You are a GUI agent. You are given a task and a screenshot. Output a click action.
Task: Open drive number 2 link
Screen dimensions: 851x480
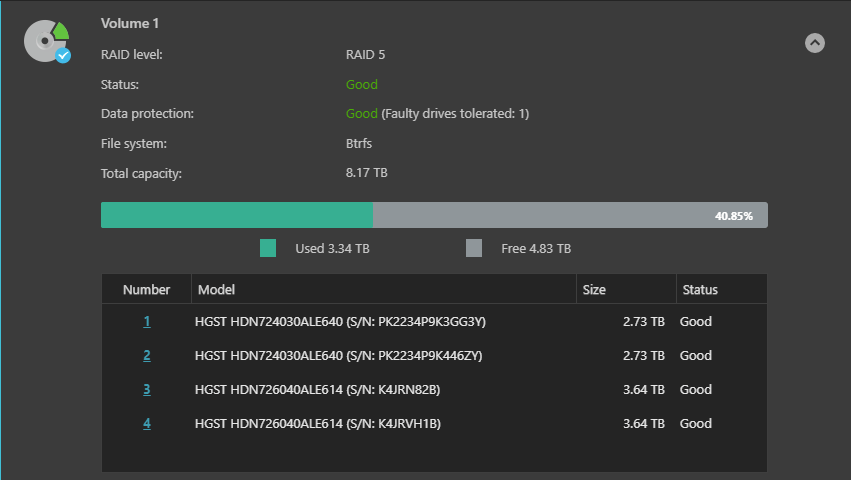pyautogui.click(x=147, y=356)
